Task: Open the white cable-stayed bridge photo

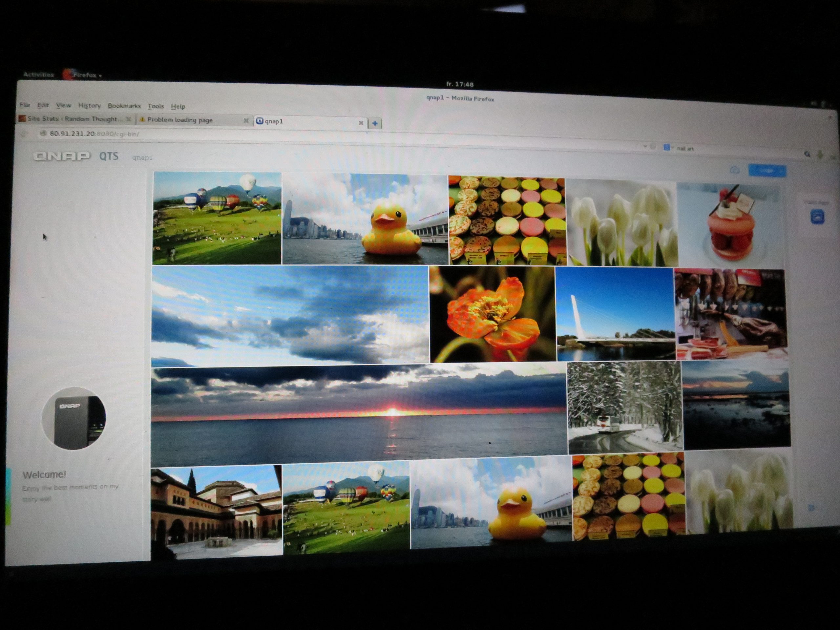Action: coord(615,314)
